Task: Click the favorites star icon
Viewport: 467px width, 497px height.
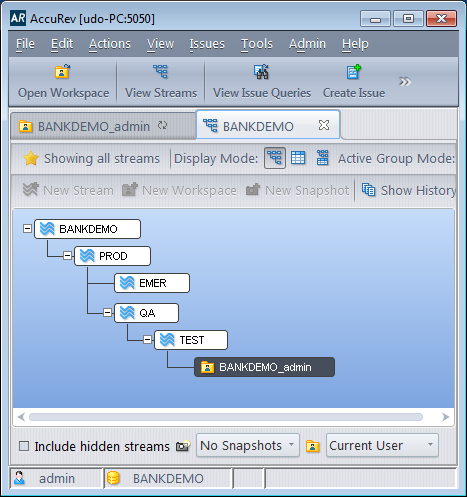Action: [31, 158]
